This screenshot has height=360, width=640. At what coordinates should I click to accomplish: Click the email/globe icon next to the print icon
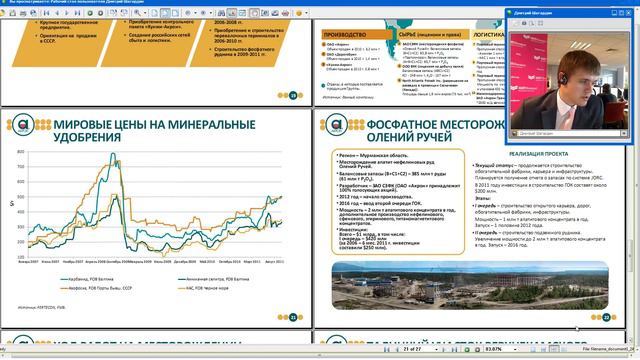[x=33, y=13]
